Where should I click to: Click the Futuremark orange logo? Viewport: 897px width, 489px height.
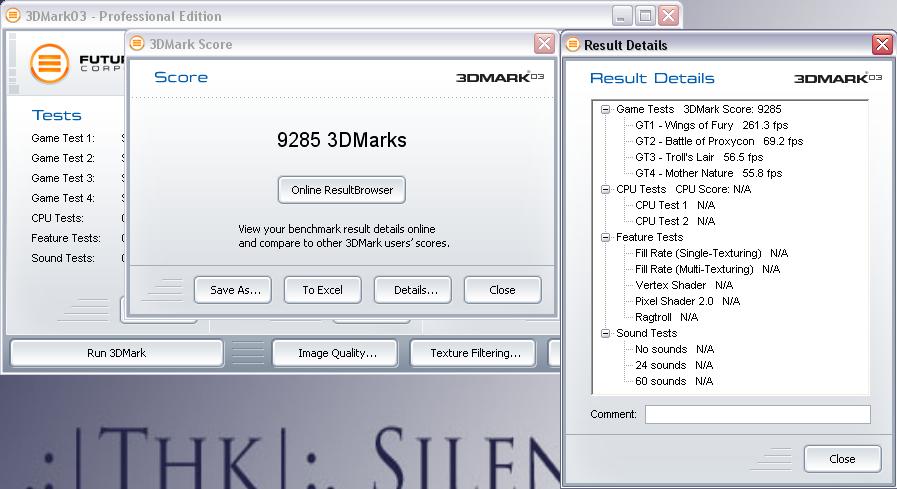click(50, 63)
